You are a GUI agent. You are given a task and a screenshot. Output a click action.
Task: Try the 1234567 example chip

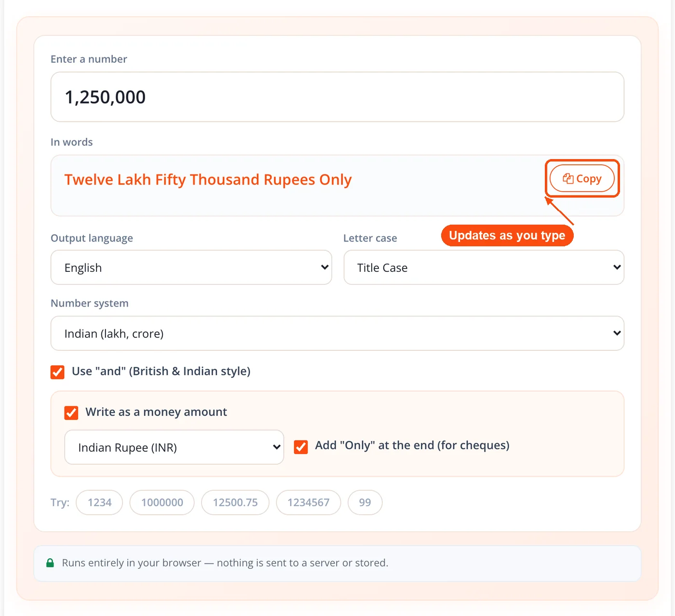tap(309, 502)
